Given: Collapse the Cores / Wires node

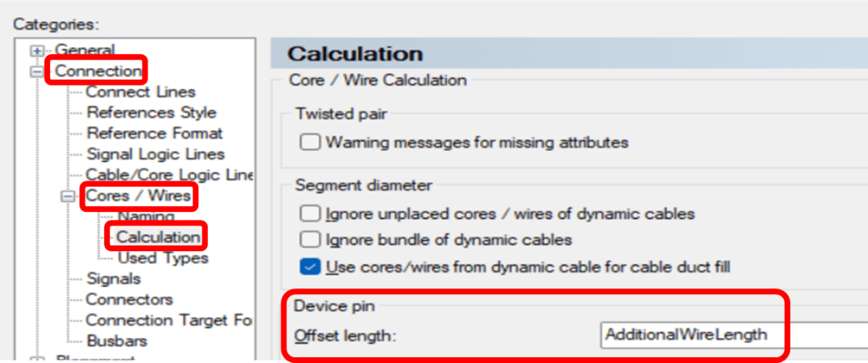Looking at the screenshot, I should [68, 196].
